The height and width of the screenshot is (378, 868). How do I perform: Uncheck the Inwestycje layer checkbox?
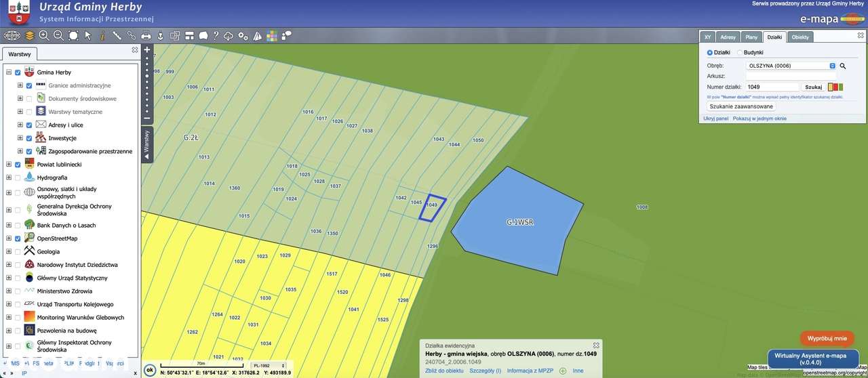coord(29,138)
